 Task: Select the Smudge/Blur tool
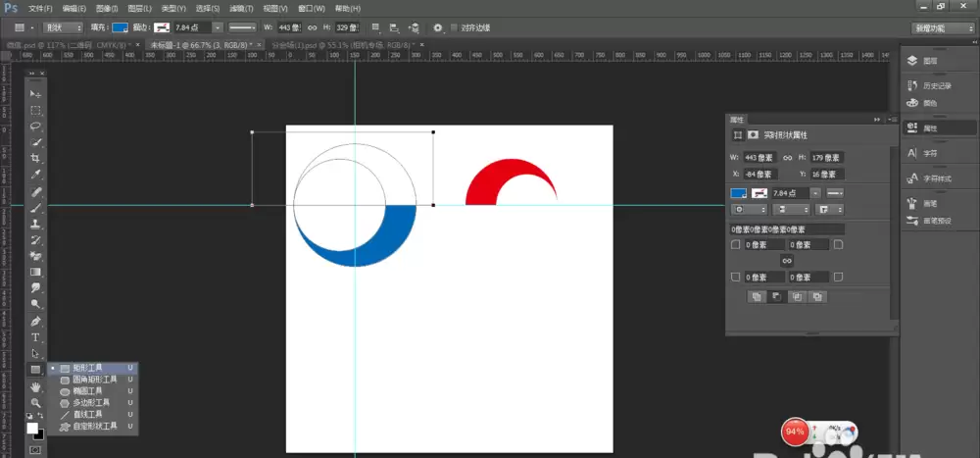[x=35, y=288]
